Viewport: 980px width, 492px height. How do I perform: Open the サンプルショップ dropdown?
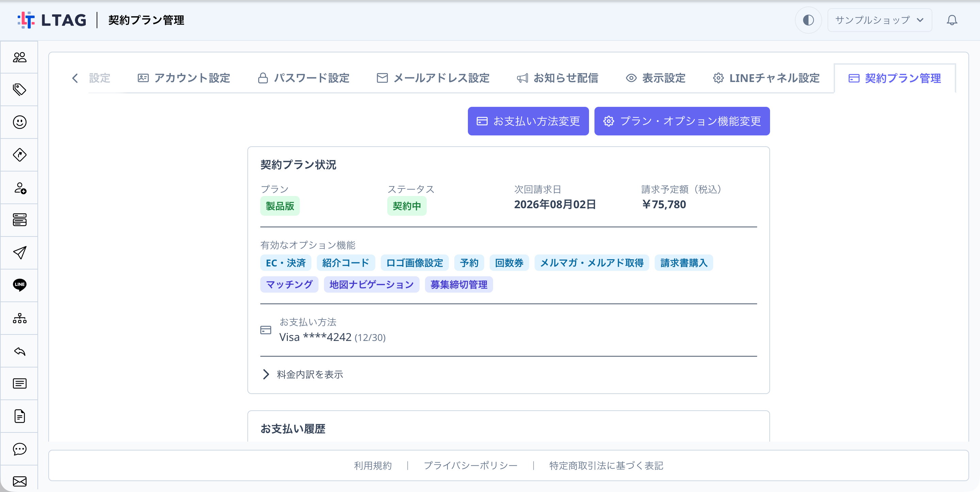point(880,20)
